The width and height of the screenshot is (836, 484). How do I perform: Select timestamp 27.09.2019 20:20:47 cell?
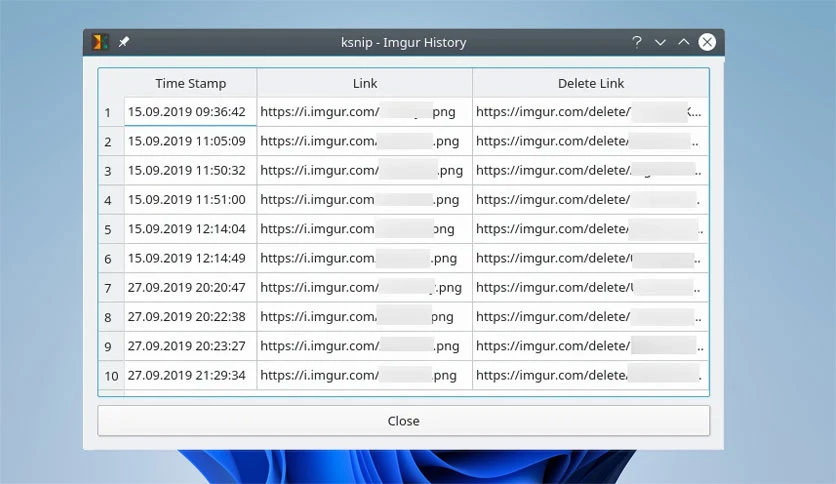(190, 288)
